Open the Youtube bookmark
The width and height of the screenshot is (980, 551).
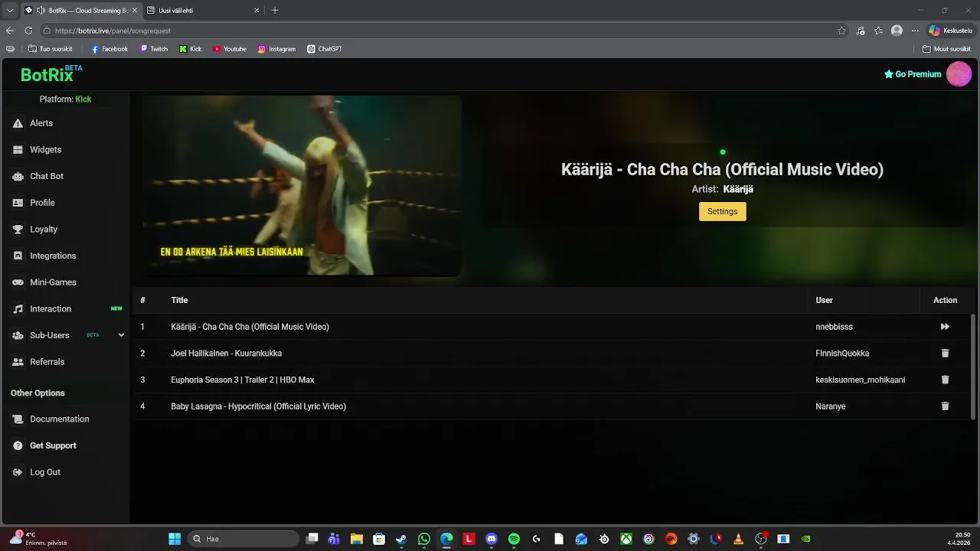click(230, 49)
